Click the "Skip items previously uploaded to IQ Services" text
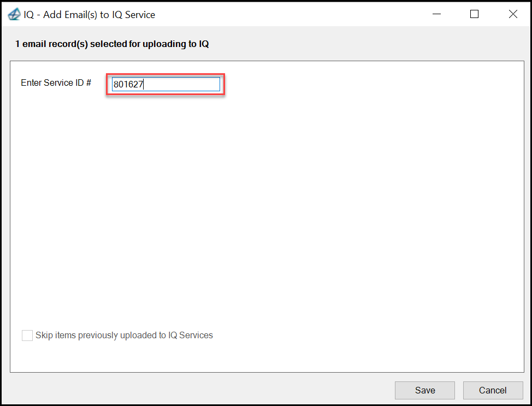 click(124, 336)
